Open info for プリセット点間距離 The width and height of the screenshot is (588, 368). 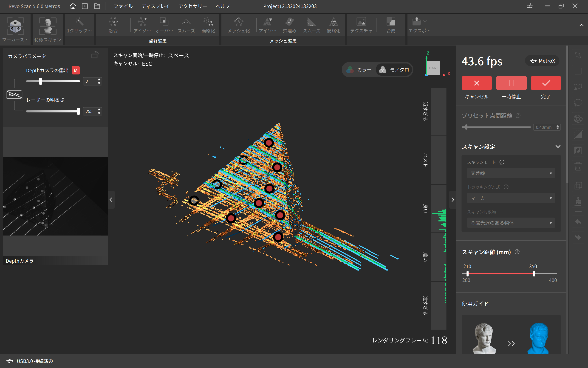point(518,115)
